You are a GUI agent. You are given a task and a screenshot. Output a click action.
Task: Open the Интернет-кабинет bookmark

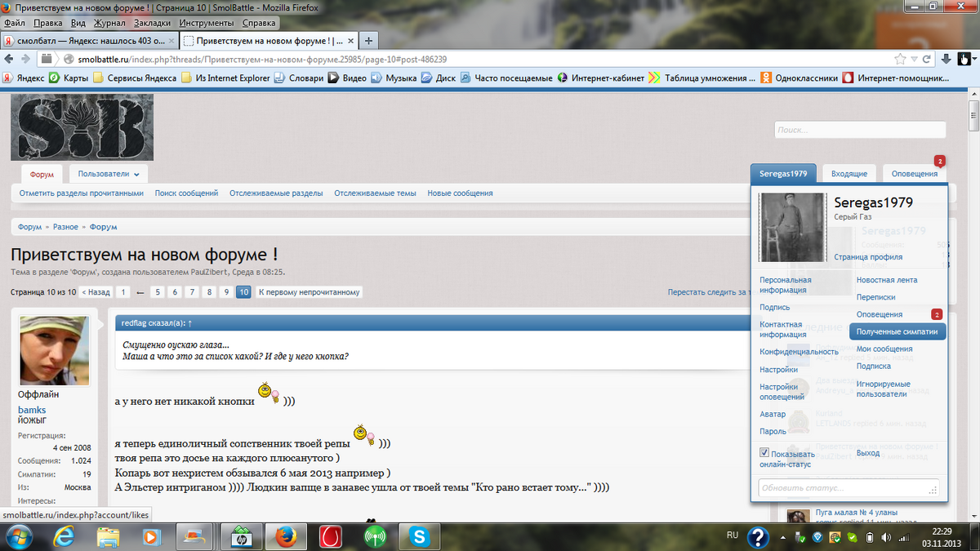pos(600,78)
